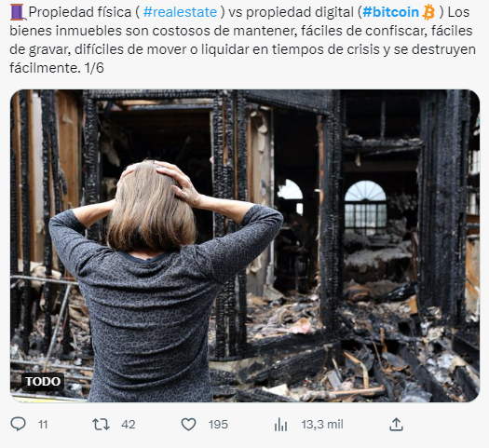Show image description via TODO badge
The width and height of the screenshot is (489, 448).
point(43,381)
